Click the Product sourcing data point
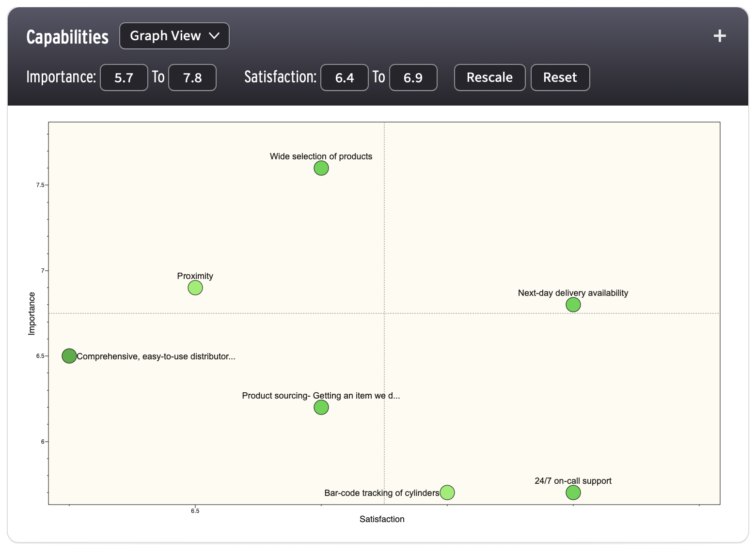 [321, 407]
